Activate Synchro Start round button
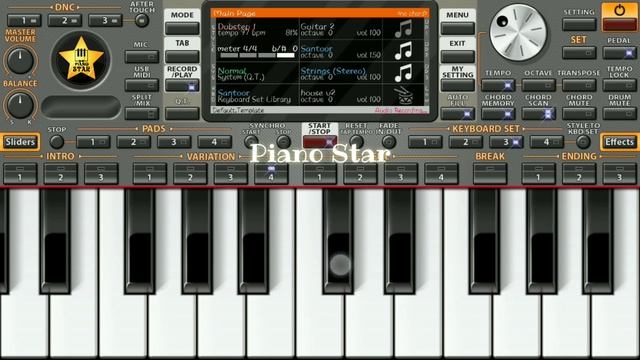The image size is (640, 360). (x=251, y=142)
